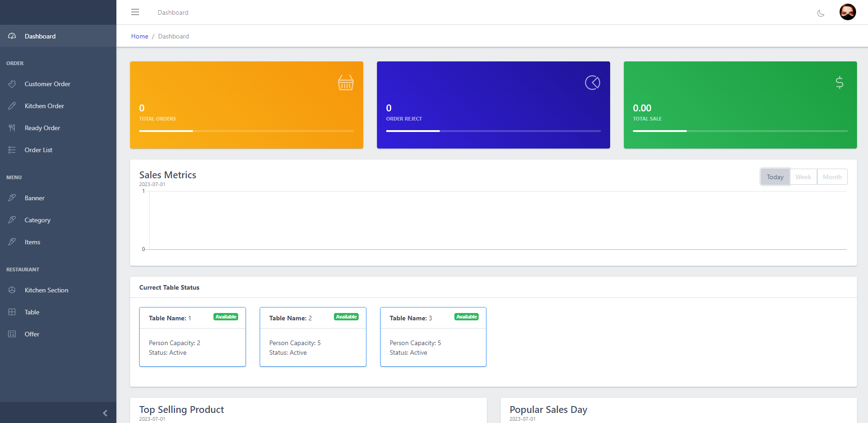The image size is (868, 423).
Task: Open the Table management page
Action: pos(58,312)
